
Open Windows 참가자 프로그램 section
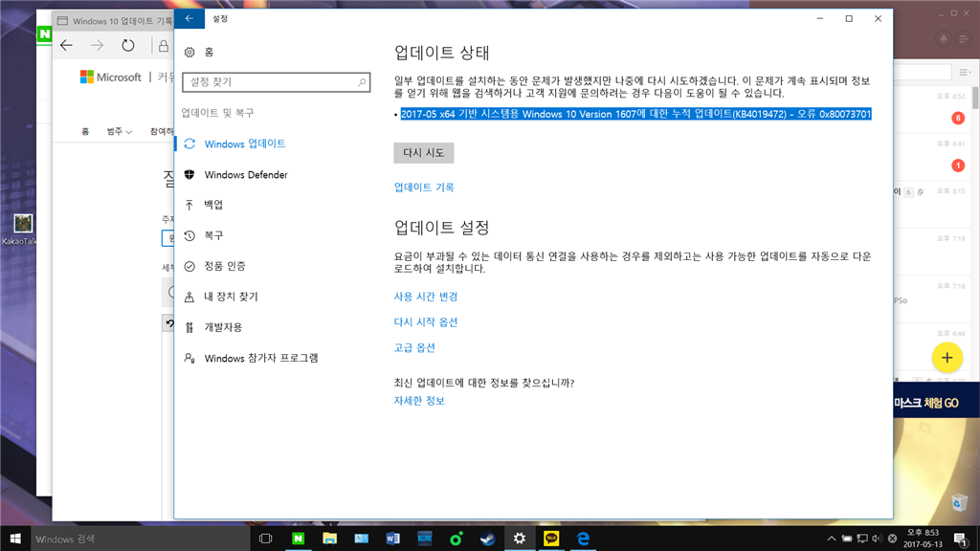point(261,358)
